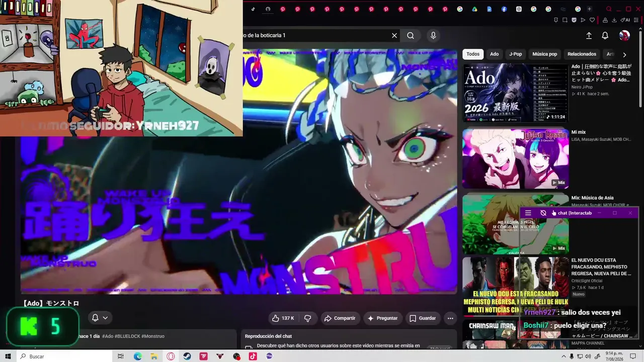This screenshot has width=644, height=362.
Task: Click the browser tab search magnifier icon
Action: tap(609, 9)
